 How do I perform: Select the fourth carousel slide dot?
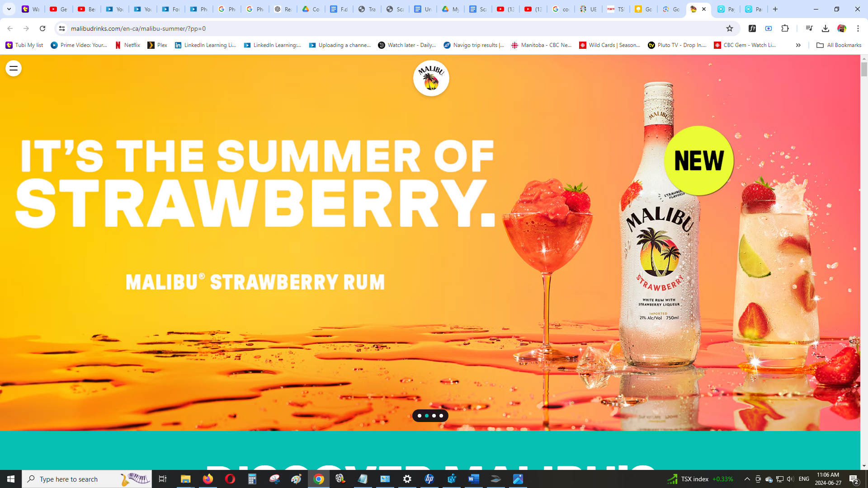coord(441,416)
